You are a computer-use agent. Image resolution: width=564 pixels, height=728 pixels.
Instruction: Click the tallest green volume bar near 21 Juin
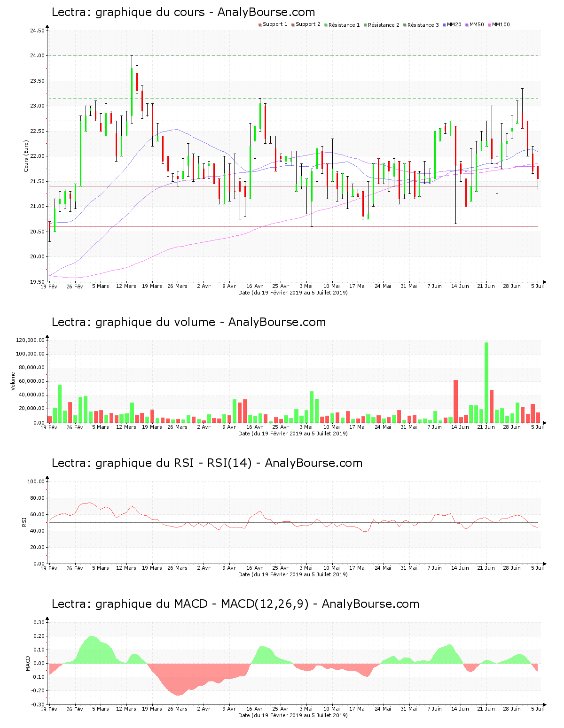pyautogui.click(x=487, y=381)
